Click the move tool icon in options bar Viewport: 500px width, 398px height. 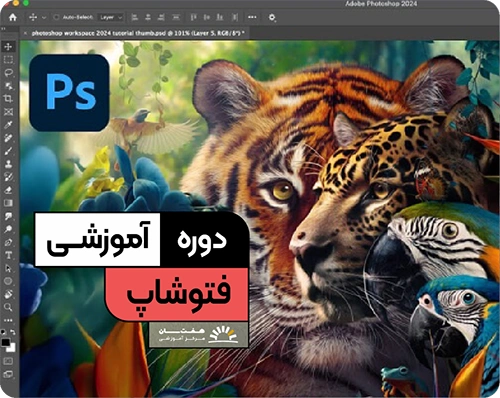coord(33,17)
